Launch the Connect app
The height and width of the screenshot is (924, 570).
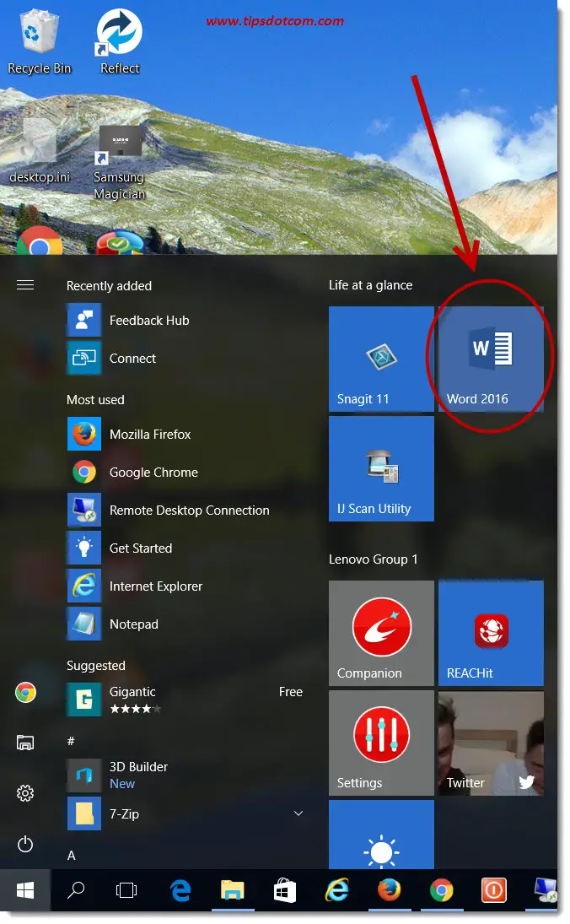pyautogui.click(x=186, y=359)
